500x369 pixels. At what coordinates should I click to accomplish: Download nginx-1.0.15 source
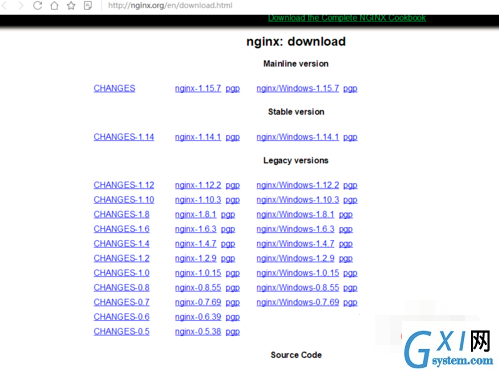point(198,273)
